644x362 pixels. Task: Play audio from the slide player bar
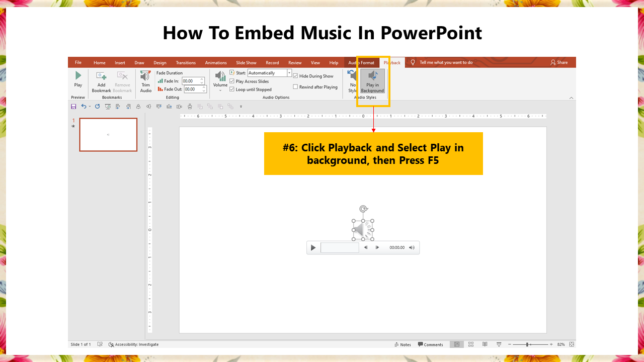(x=313, y=247)
